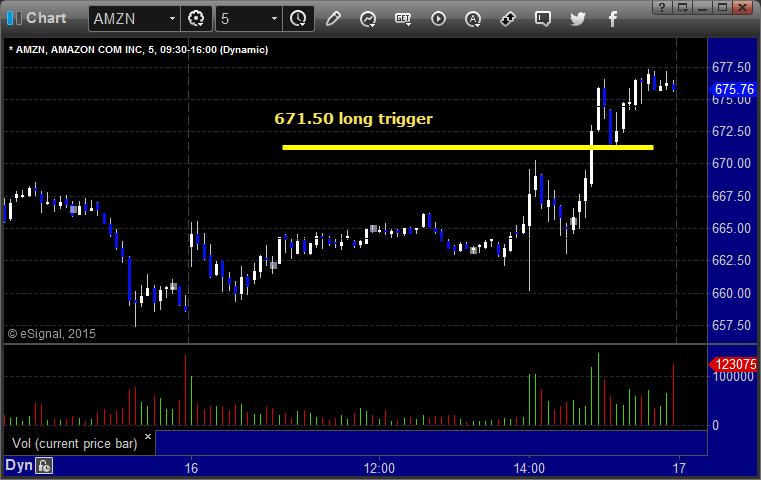Click the eSignal, 2015 copyright text
The image size is (761, 480).
click(x=52, y=333)
